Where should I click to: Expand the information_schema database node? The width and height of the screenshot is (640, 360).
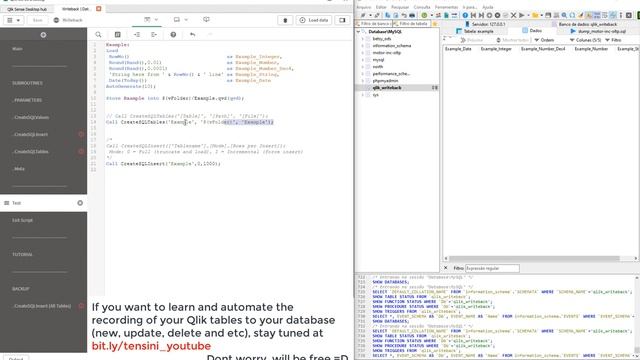point(362,46)
